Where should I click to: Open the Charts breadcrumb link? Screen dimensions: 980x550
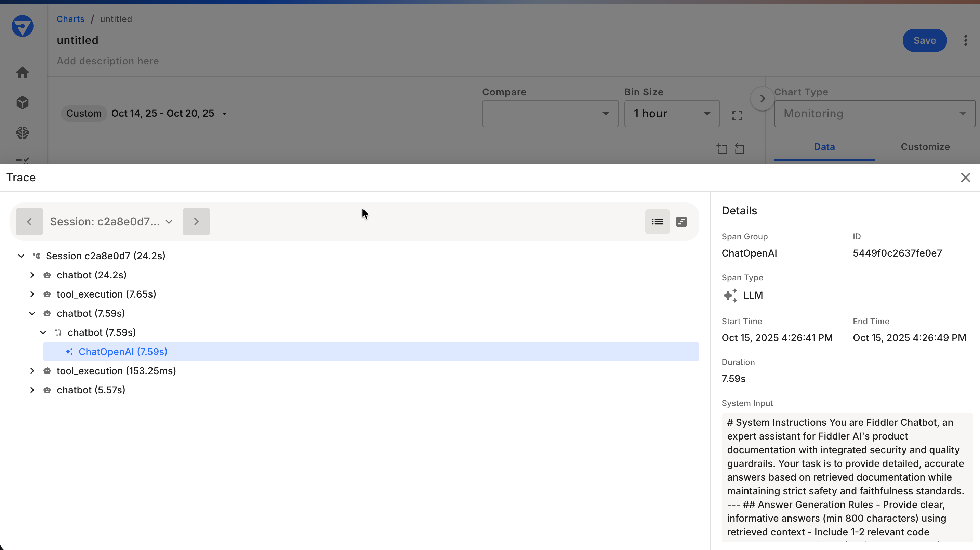tap(70, 19)
